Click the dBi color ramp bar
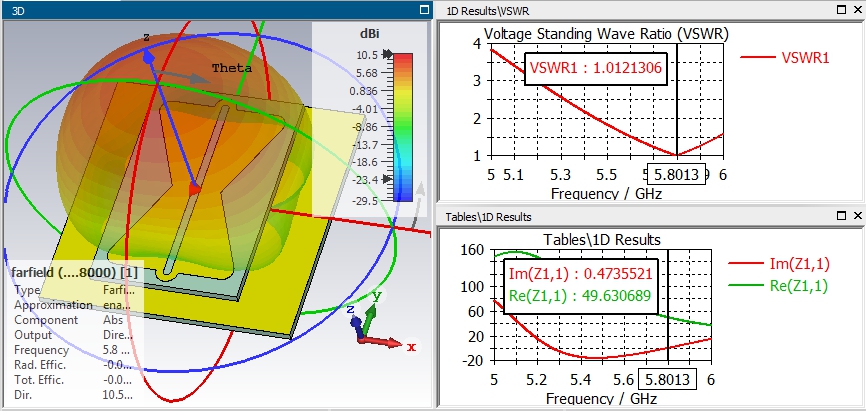Viewport: 866px width, 411px height. coord(403,127)
